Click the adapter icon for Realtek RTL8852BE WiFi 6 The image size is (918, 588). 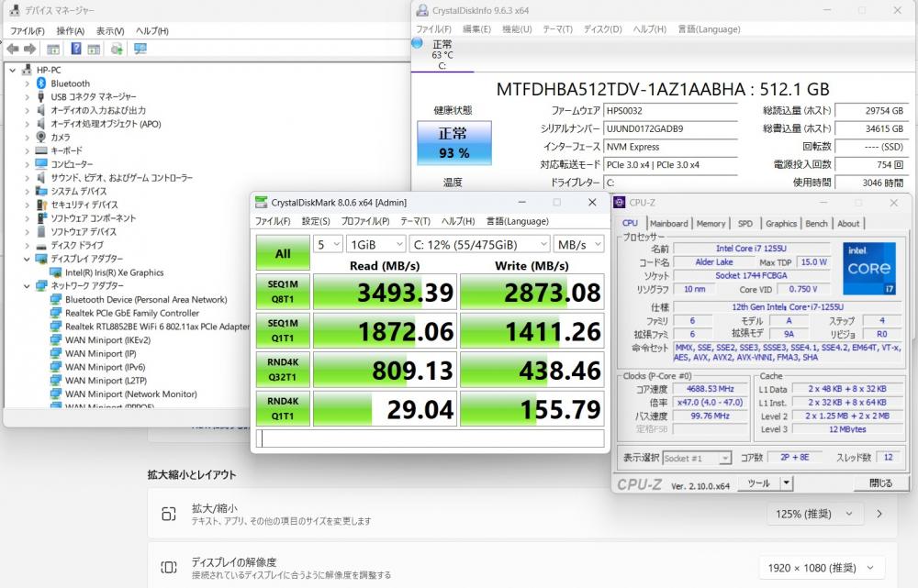(56, 327)
